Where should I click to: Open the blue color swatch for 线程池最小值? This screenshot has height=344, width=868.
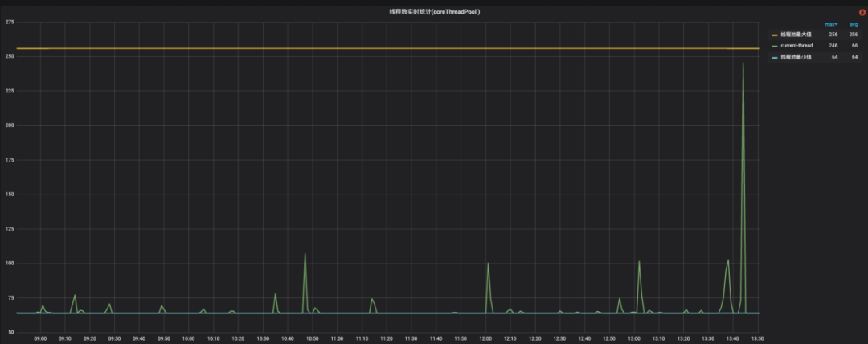[775, 58]
